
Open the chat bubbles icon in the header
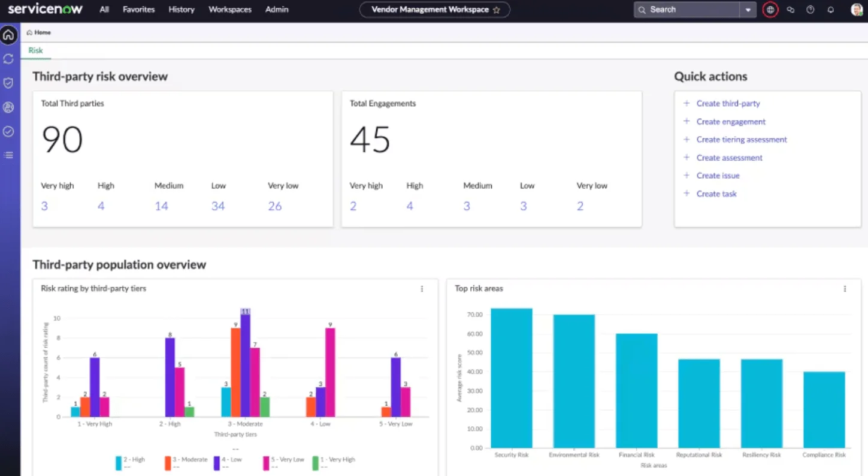(791, 10)
